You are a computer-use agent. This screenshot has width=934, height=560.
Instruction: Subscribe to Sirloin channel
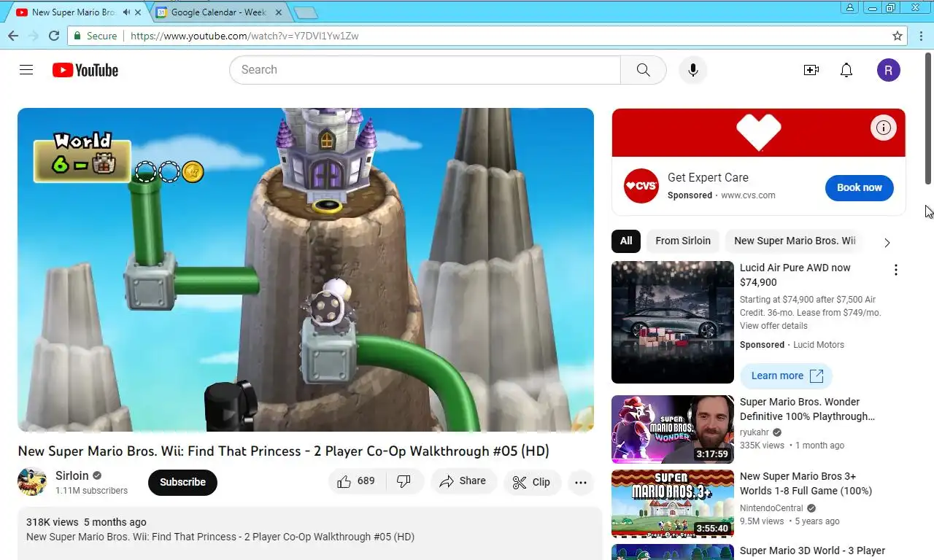coord(182,482)
